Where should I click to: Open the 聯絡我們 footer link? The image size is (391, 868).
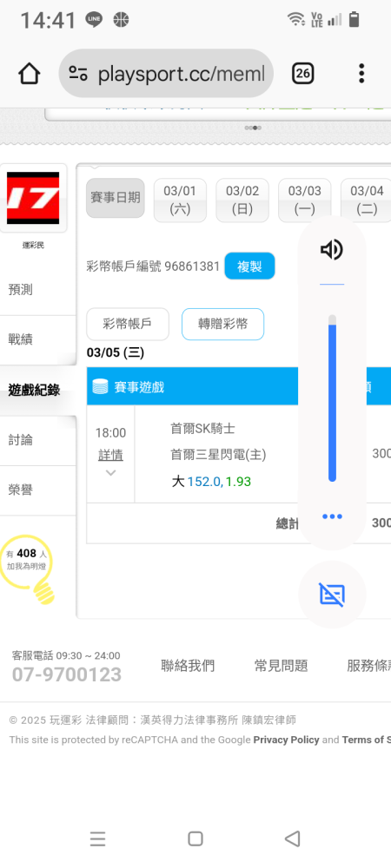click(x=188, y=666)
